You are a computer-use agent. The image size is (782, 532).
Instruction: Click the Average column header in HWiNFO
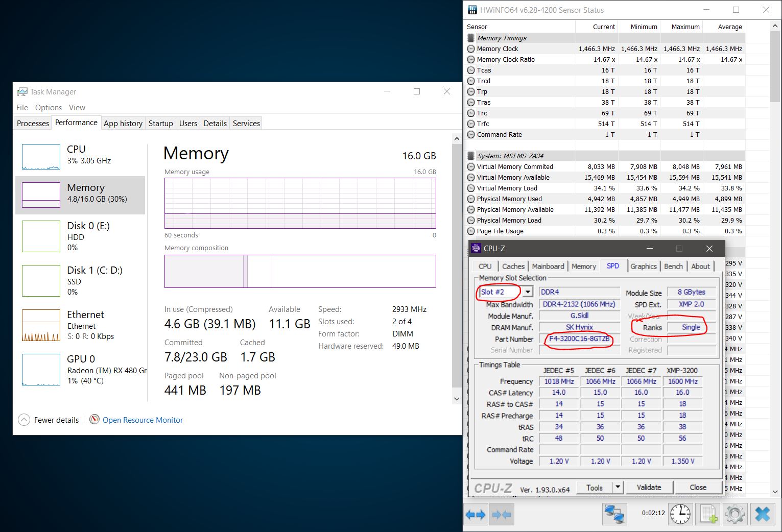(724, 27)
